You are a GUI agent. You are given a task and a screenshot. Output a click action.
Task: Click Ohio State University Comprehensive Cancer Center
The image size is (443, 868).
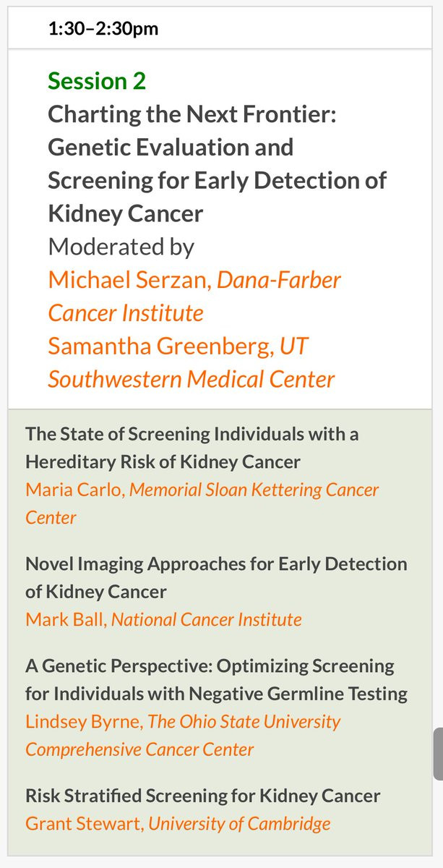tap(183, 735)
